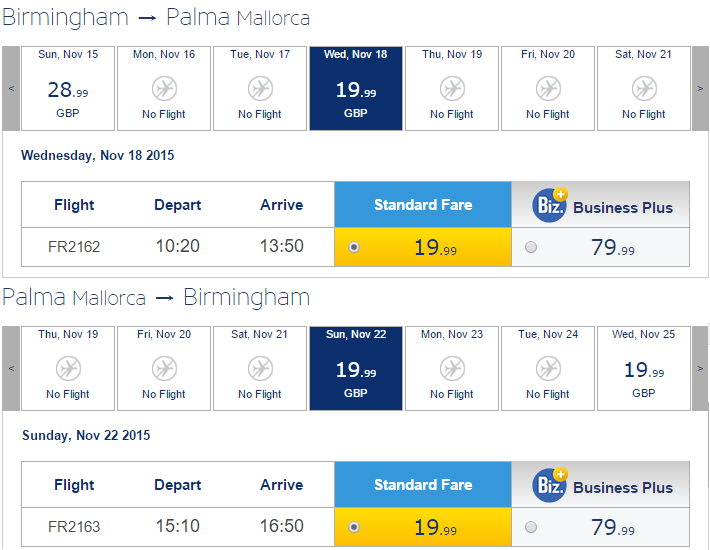
Task: Click the no-flight plane icon for Mon, Nov 23
Action: (452, 368)
